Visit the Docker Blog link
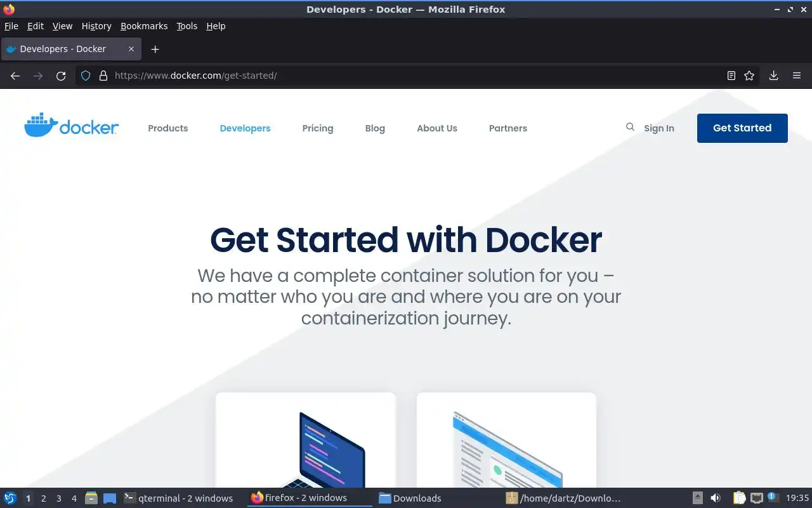The width and height of the screenshot is (812, 508). 375,128
